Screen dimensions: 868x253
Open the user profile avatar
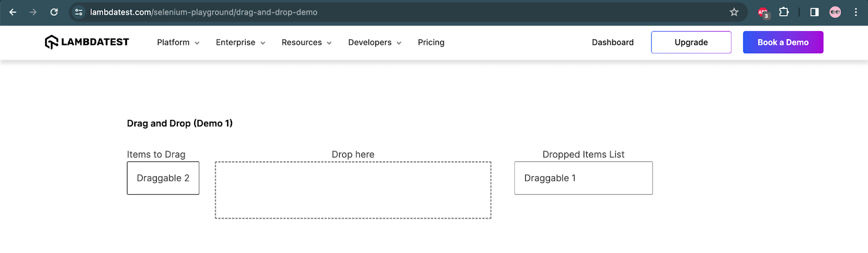click(835, 12)
